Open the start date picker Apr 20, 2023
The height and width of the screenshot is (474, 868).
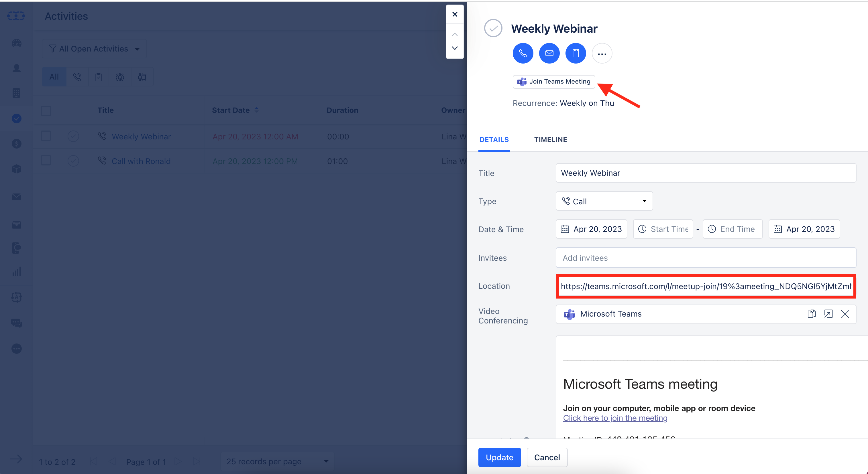(591, 229)
